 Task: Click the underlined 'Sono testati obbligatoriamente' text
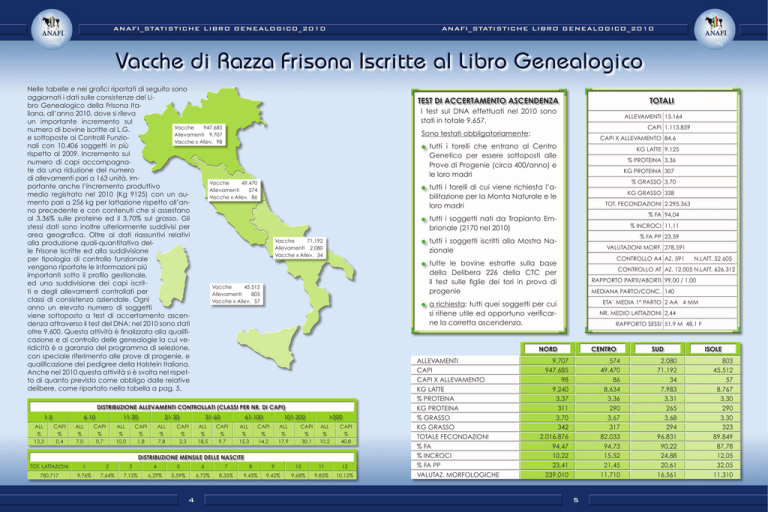point(475,133)
